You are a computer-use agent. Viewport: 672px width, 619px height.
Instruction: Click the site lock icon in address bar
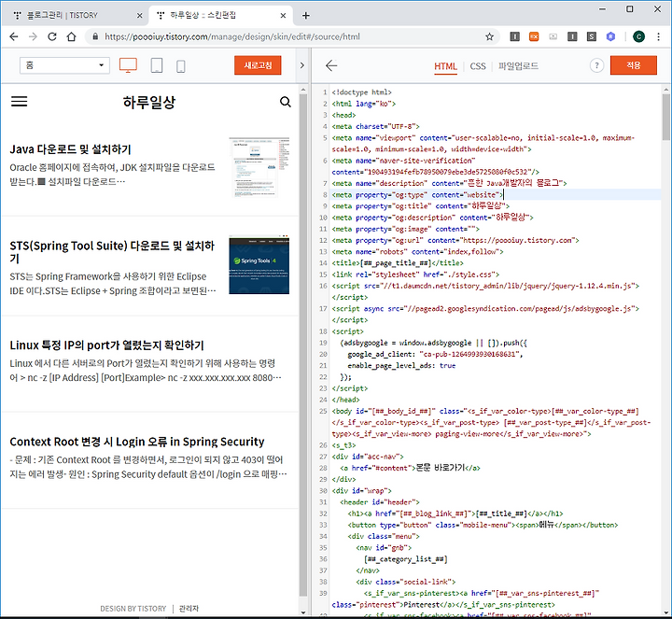(x=95, y=36)
